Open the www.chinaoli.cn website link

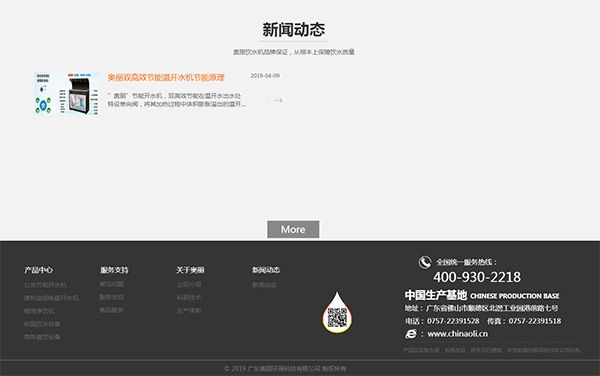click(x=457, y=334)
